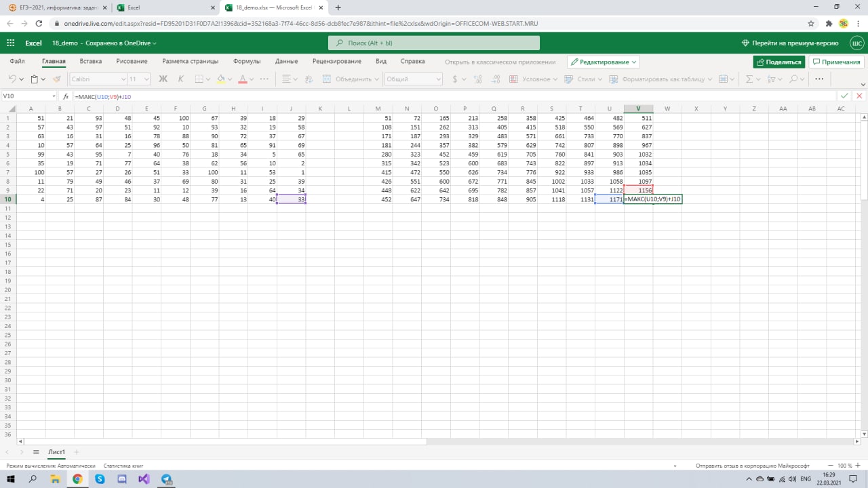The height and width of the screenshot is (488, 868).
Task: Open the app launcher waffle icon
Action: click(10, 43)
